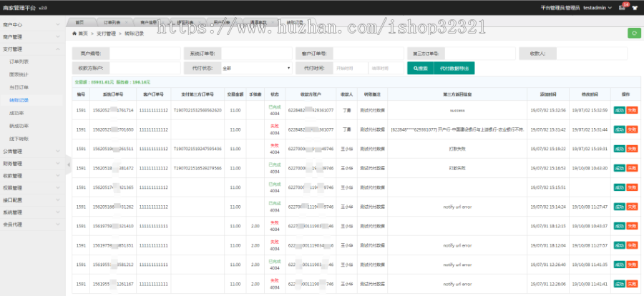
Task: Click the home icon in breadcrumb
Action: (75, 34)
